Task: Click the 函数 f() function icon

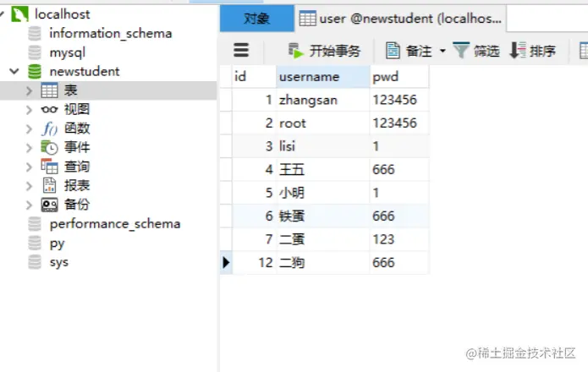Action: [49, 129]
